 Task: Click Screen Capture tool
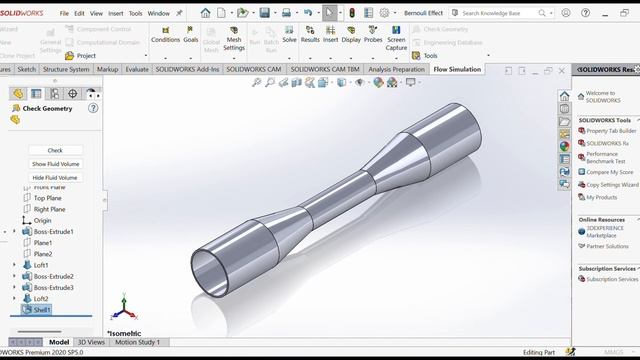396,38
